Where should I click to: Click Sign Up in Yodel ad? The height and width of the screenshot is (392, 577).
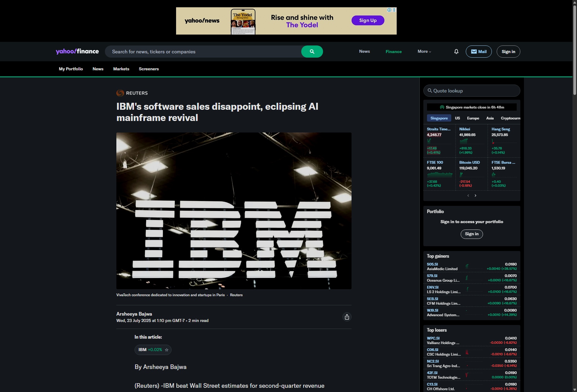(368, 20)
